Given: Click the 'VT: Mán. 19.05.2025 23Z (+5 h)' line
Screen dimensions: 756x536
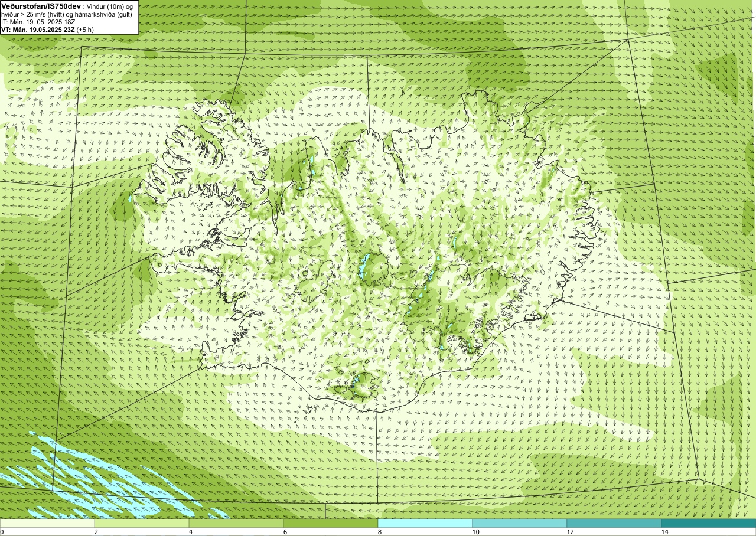Looking at the screenshot, I should click(47, 30).
